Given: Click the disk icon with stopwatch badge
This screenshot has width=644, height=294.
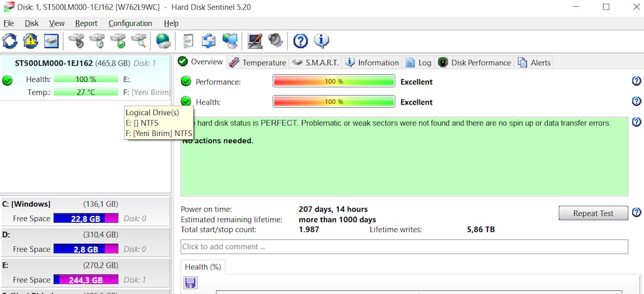Looking at the screenshot, I should tap(76, 41).
